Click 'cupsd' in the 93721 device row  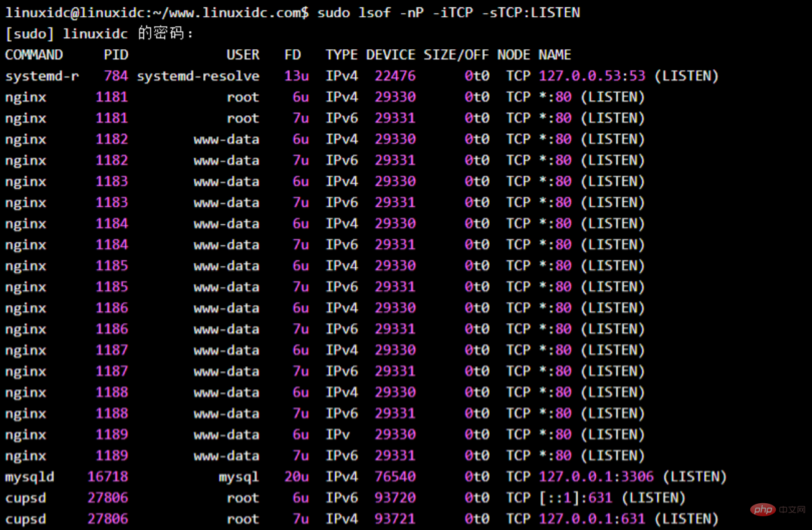point(26,519)
